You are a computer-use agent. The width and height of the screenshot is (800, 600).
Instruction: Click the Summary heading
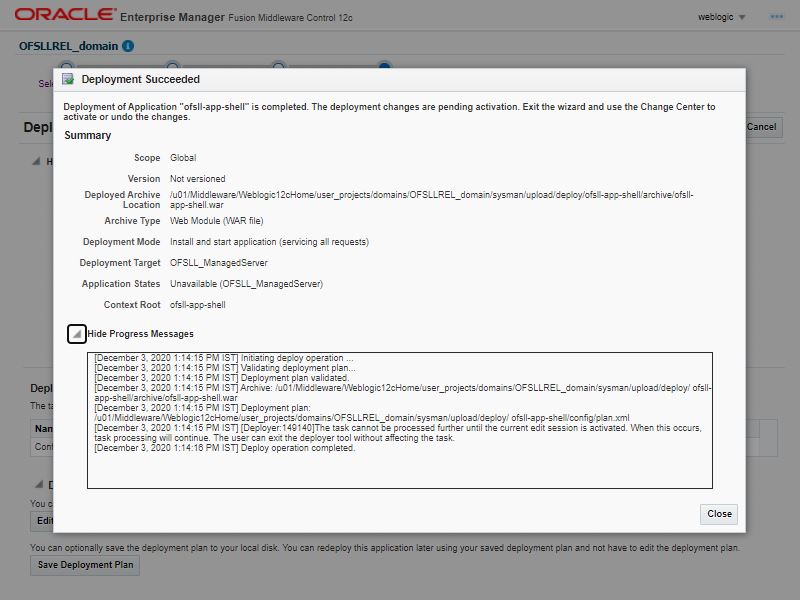point(88,135)
